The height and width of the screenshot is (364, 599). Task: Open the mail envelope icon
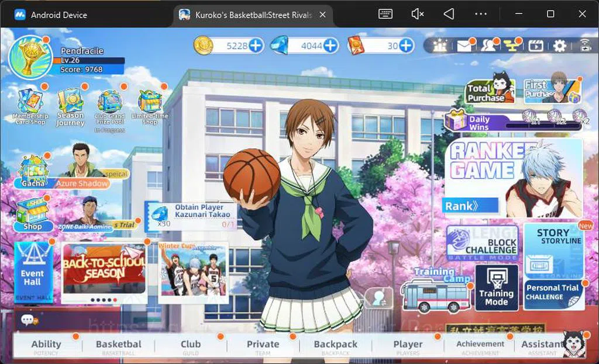[x=464, y=46]
